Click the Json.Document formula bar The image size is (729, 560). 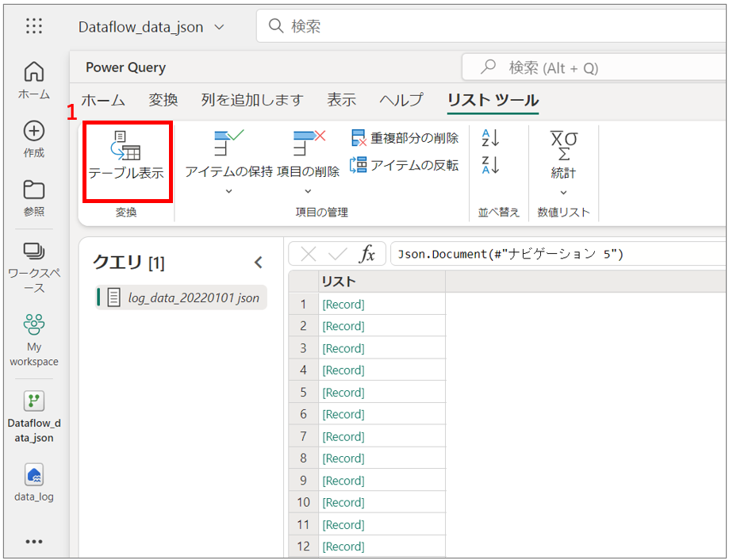tap(558, 254)
